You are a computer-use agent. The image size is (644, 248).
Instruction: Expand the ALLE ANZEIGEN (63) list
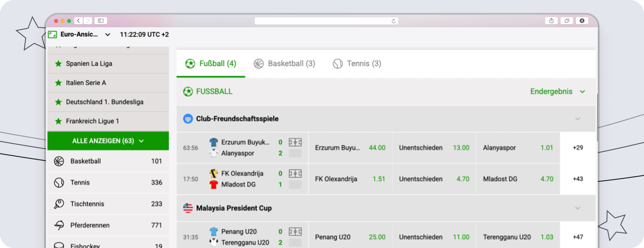tap(108, 141)
